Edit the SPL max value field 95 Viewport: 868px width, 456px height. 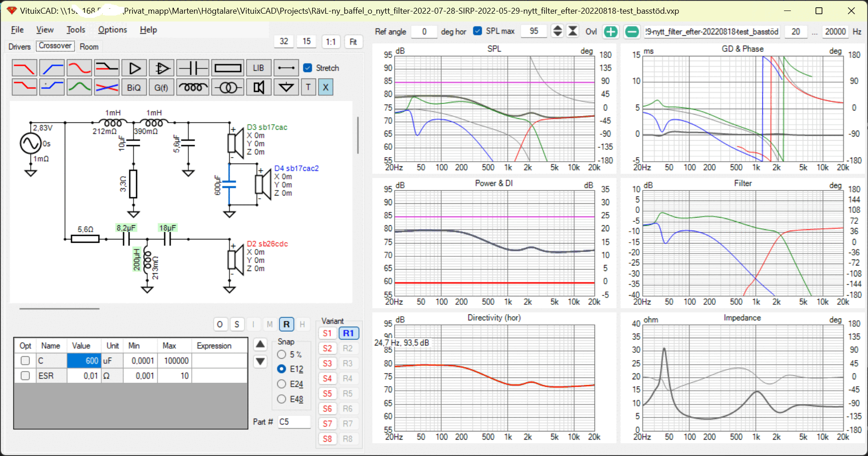coord(534,31)
